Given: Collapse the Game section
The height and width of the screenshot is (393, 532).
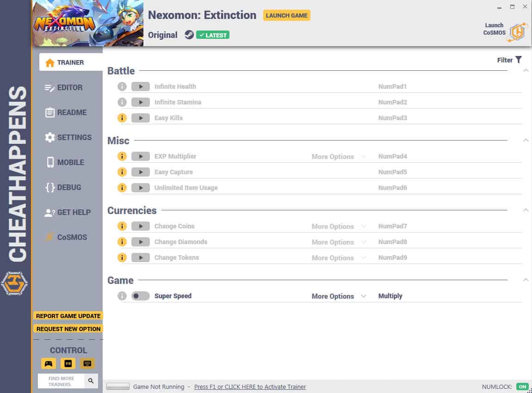Looking at the screenshot, I should coord(526,280).
